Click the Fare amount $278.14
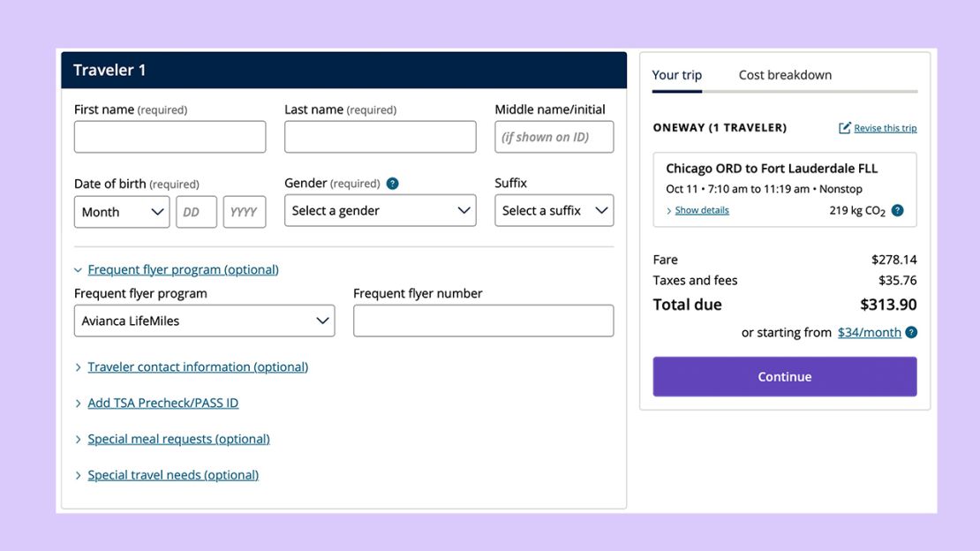980x551 pixels. coord(893,260)
